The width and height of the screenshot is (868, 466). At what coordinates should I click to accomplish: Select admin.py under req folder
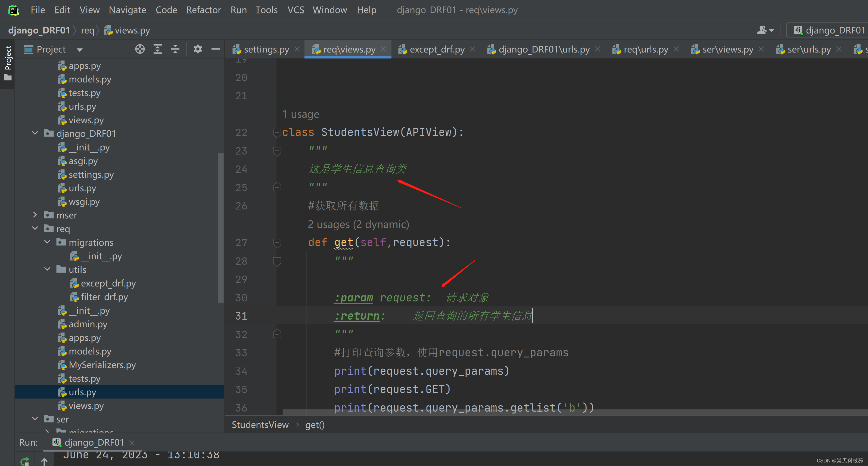[x=88, y=324]
